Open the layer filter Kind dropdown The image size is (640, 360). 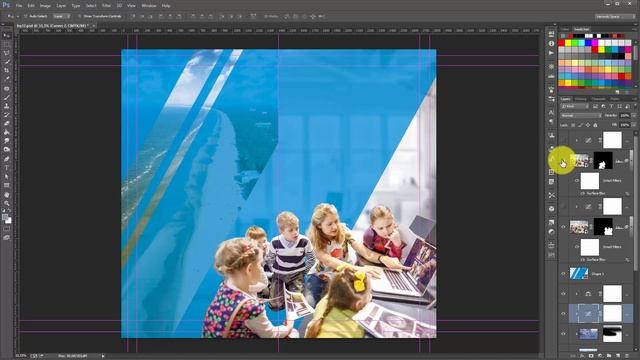coord(574,106)
